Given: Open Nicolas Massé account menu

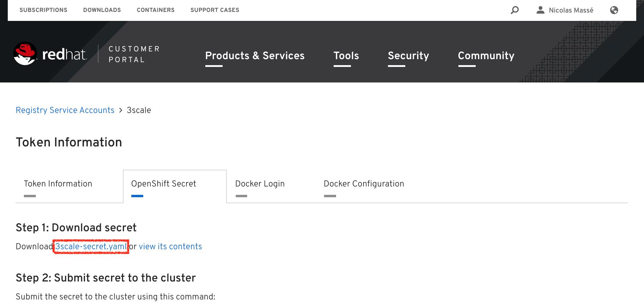Looking at the screenshot, I should pos(571,10).
